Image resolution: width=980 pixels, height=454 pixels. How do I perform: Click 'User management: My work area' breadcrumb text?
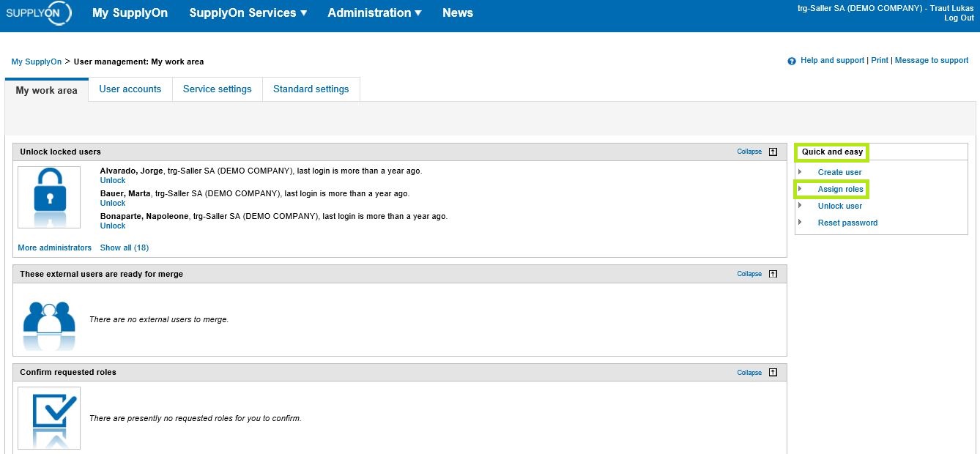[139, 62]
